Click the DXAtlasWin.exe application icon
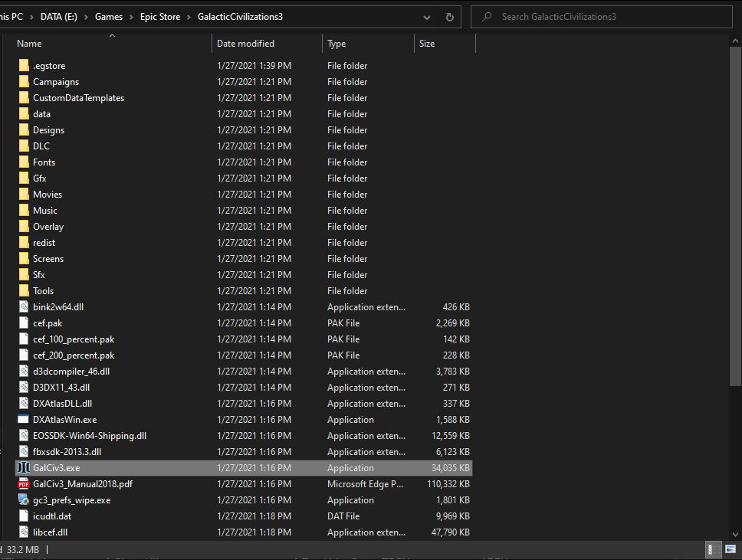Image resolution: width=742 pixels, height=560 pixels. 23,419
